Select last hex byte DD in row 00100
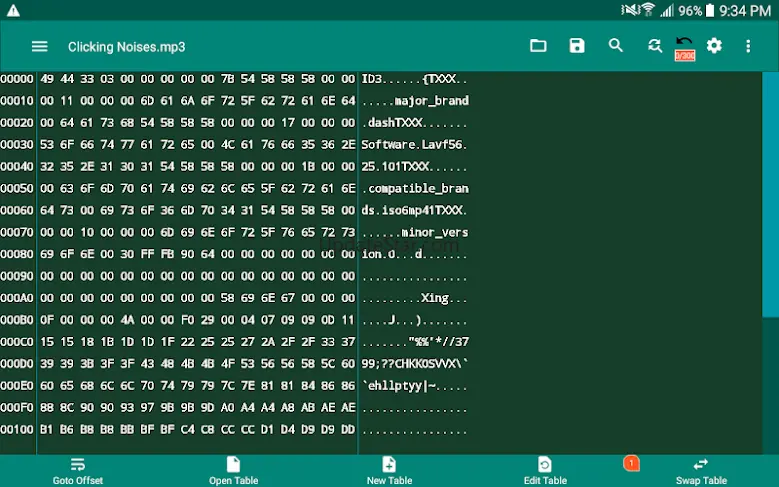 click(348, 429)
